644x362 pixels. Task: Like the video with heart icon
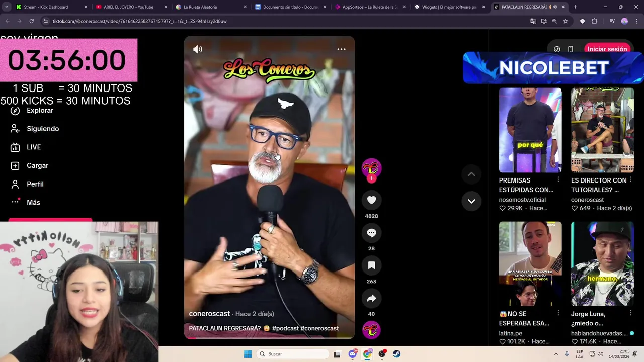[x=371, y=200]
